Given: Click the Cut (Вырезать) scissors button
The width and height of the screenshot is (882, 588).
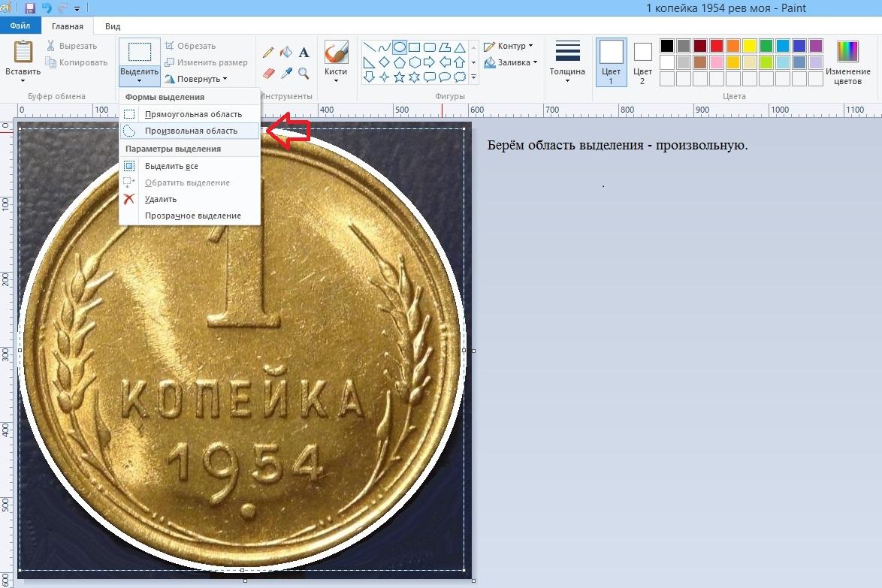Looking at the screenshot, I should [72, 46].
